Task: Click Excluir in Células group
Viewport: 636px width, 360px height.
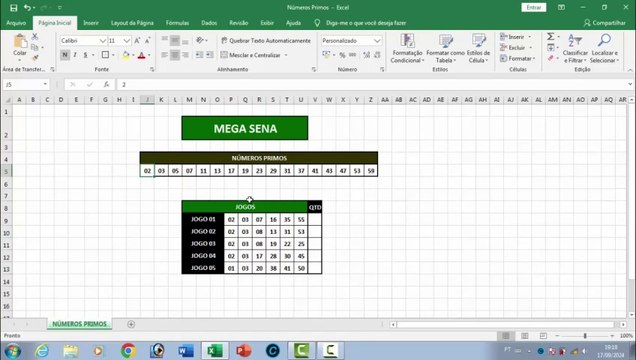Action: pos(516,48)
